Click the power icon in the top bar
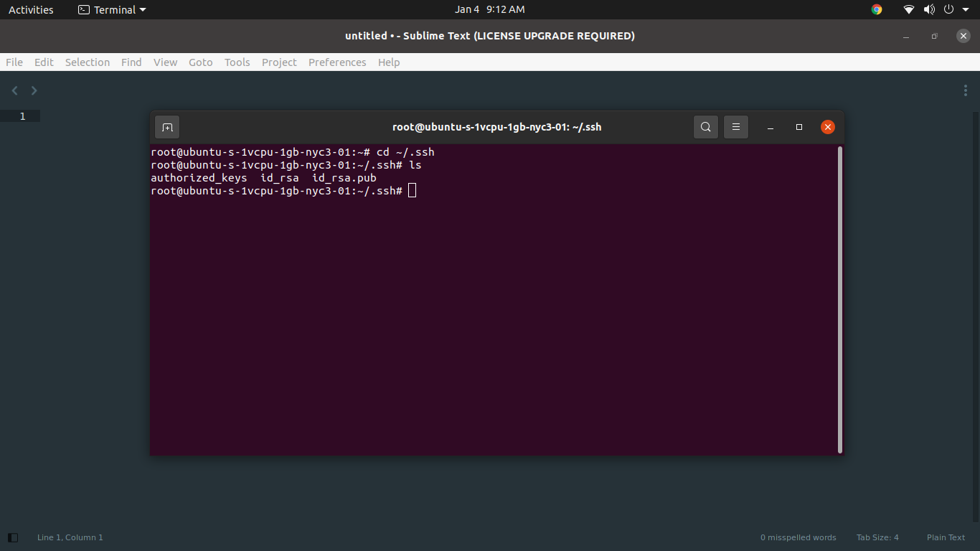The width and height of the screenshot is (980, 551). [948, 9]
